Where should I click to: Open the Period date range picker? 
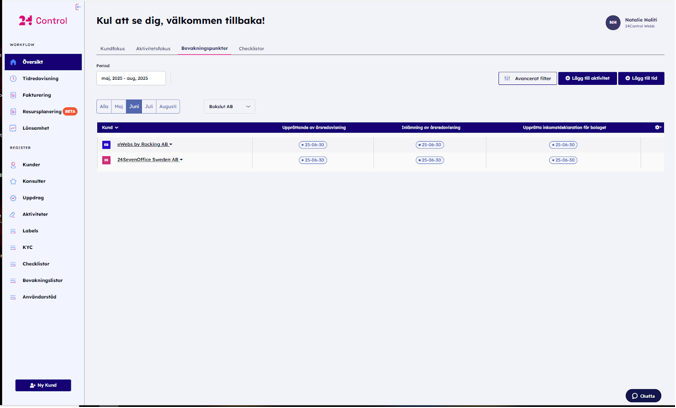[131, 78]
